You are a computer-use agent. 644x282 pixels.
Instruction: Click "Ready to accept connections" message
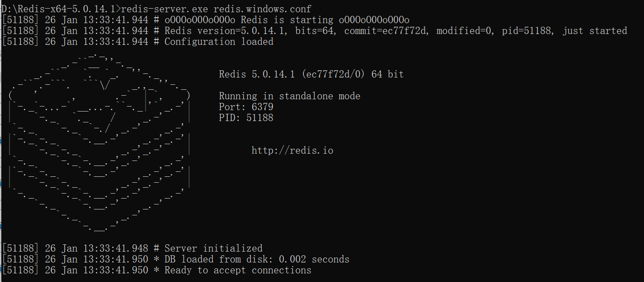[238, 270]
